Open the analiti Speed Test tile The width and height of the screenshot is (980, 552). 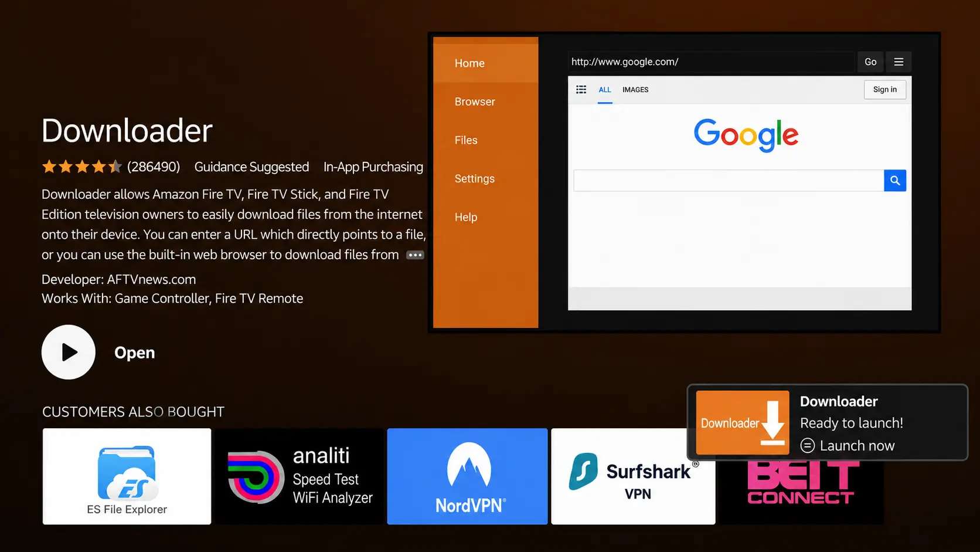coord(299,476)
